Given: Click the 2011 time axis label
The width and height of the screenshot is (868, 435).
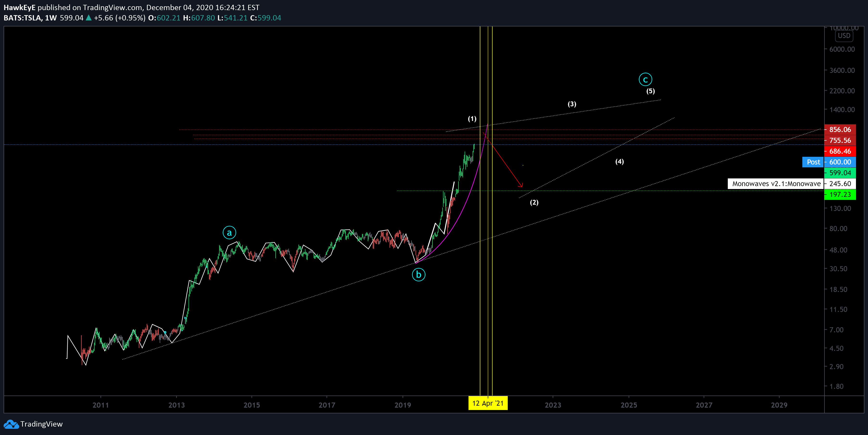Looking at the screenshot, I should 101,405.
